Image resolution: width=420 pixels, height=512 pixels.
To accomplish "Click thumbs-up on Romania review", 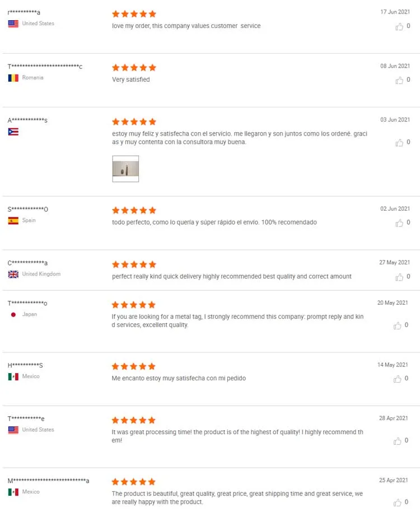I will coord(399,80).
